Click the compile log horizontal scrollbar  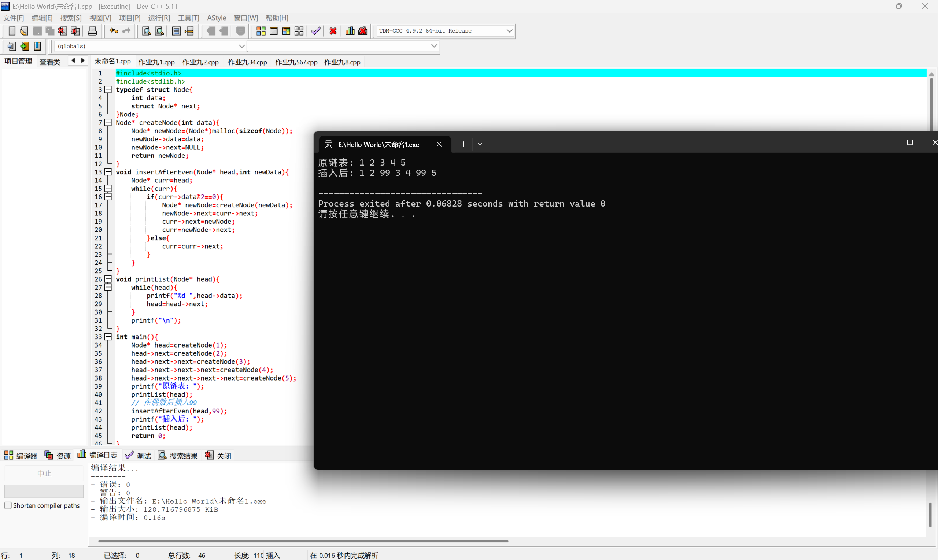(303, 541)
